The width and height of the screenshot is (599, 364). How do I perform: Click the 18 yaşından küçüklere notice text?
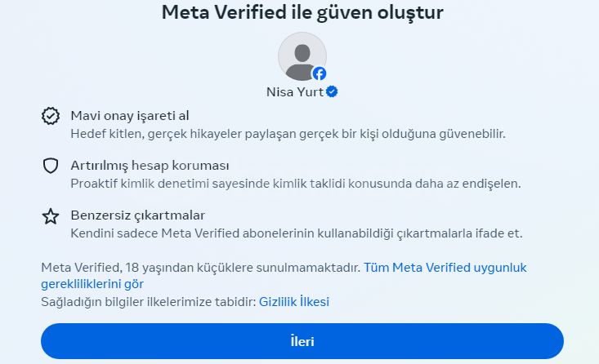[200, 268]
